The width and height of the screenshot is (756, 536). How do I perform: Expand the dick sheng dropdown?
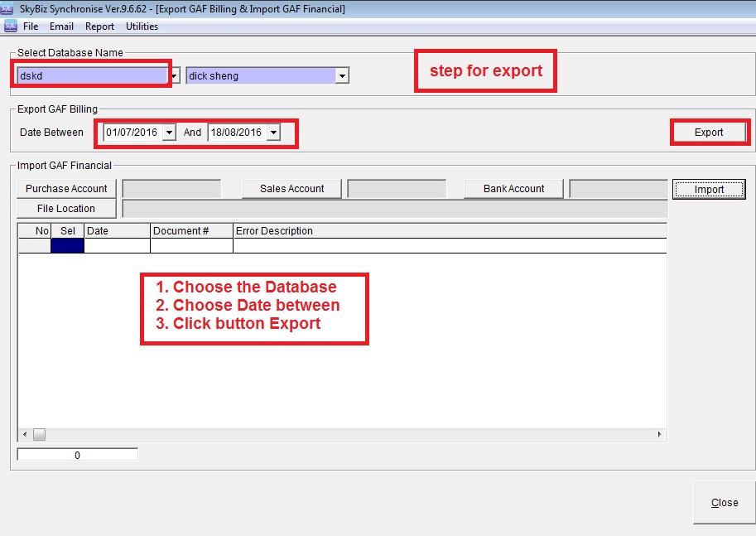(x=342, y=76)
